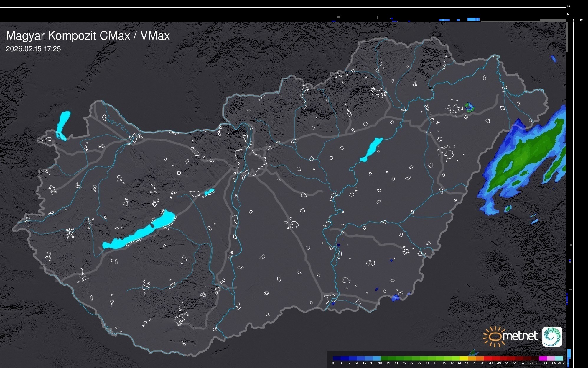The image size is (588, 368).
Task: Click the Magyar Kompozit CMax / VMax title
Action: point(88,35)
